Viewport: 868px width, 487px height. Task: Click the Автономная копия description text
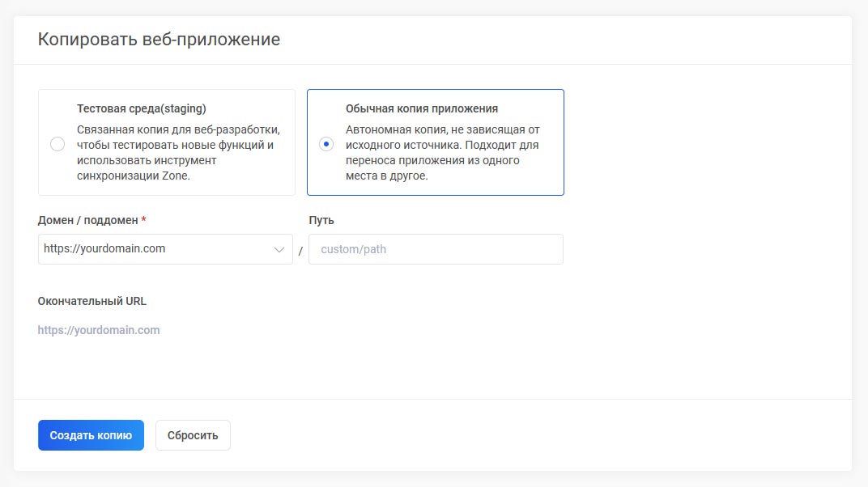pos(443,153)
